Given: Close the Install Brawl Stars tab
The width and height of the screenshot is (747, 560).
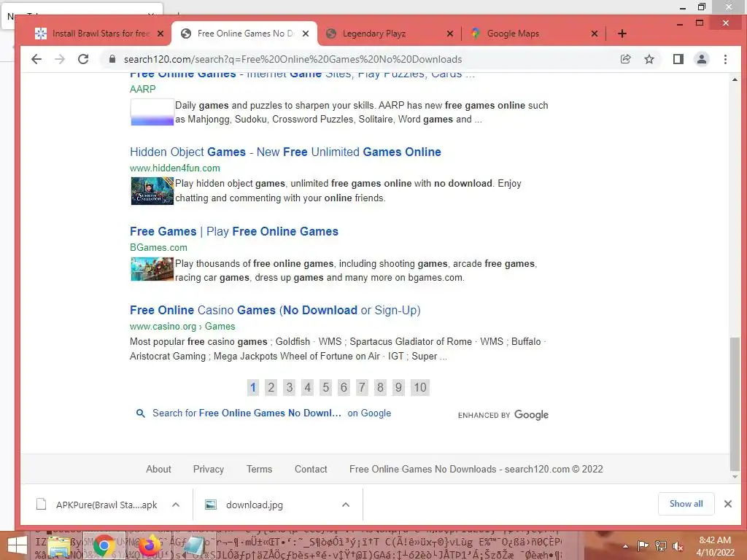Looking at the screenshot, I should (x=160, y=34).
